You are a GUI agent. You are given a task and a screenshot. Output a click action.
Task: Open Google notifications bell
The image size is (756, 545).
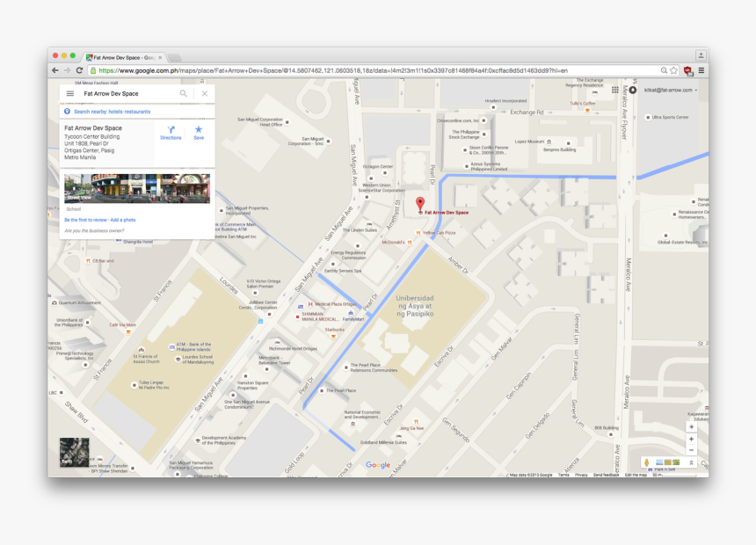click(x=632, y=90)
